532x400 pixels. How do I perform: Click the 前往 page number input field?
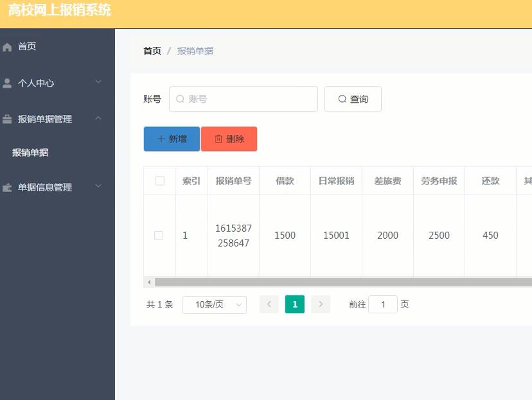[x=383, y=304]
